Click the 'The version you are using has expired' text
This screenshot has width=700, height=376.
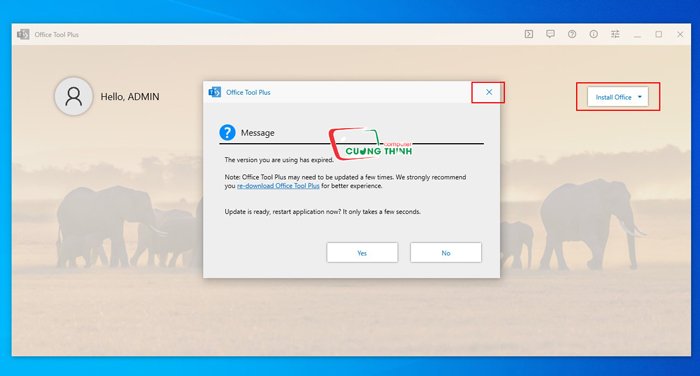pos(279,159)
